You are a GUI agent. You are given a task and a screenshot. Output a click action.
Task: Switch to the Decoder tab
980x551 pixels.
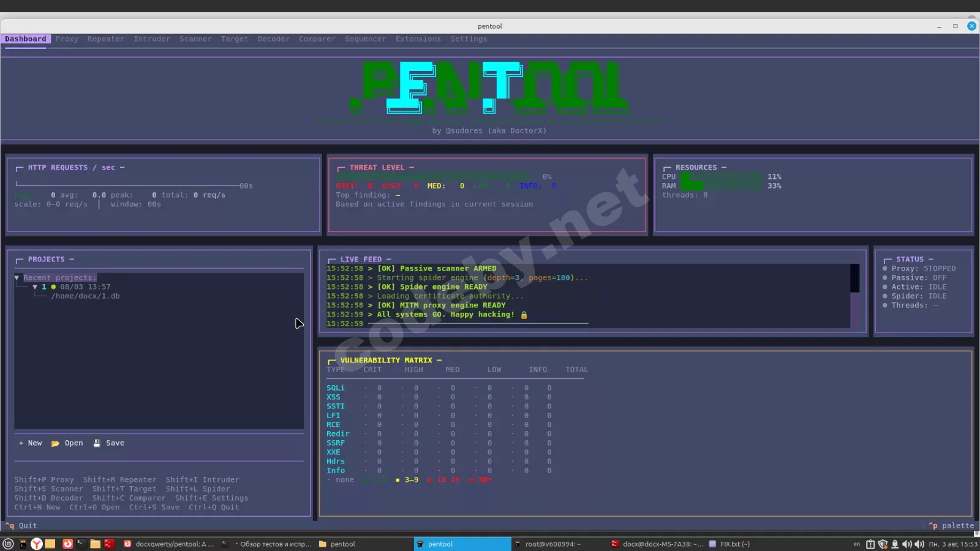point(273,39)
